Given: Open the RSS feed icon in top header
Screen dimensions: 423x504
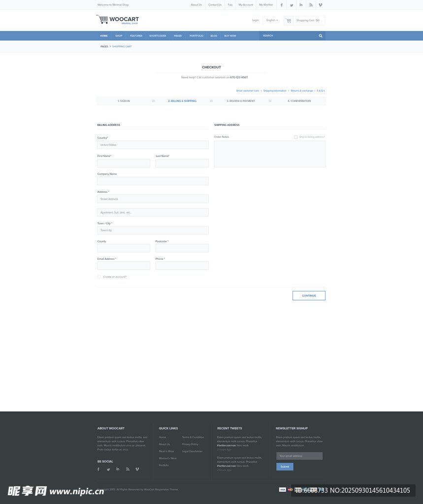Looking at the screenshot, I should pyautogui.click(x=311, y=5).
